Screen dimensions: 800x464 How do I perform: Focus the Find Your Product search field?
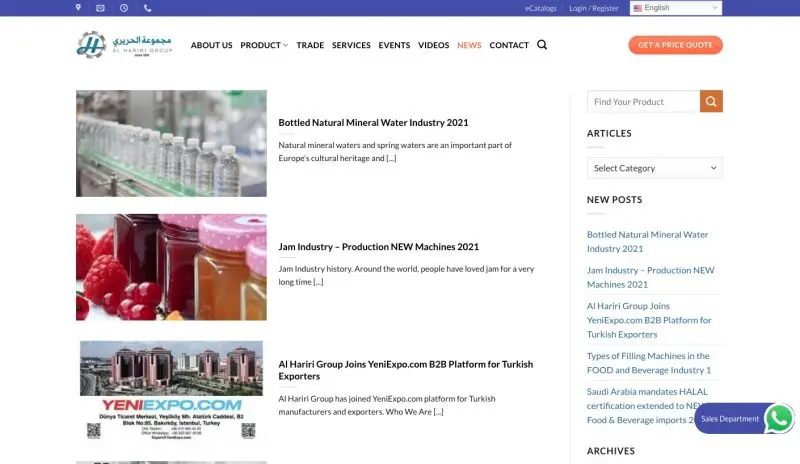(643, 101)
